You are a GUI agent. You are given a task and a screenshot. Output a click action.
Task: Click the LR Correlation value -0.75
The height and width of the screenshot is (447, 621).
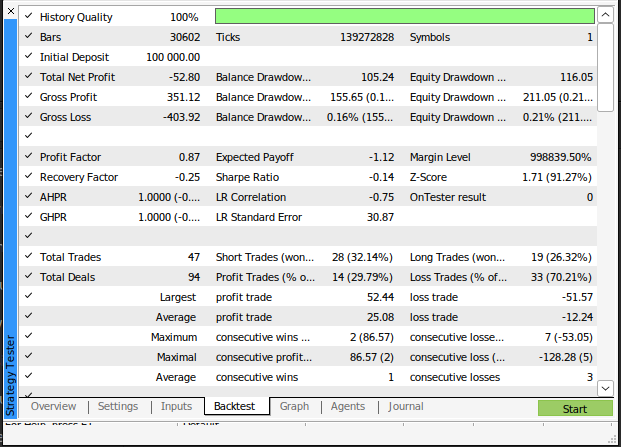point(381,197)
